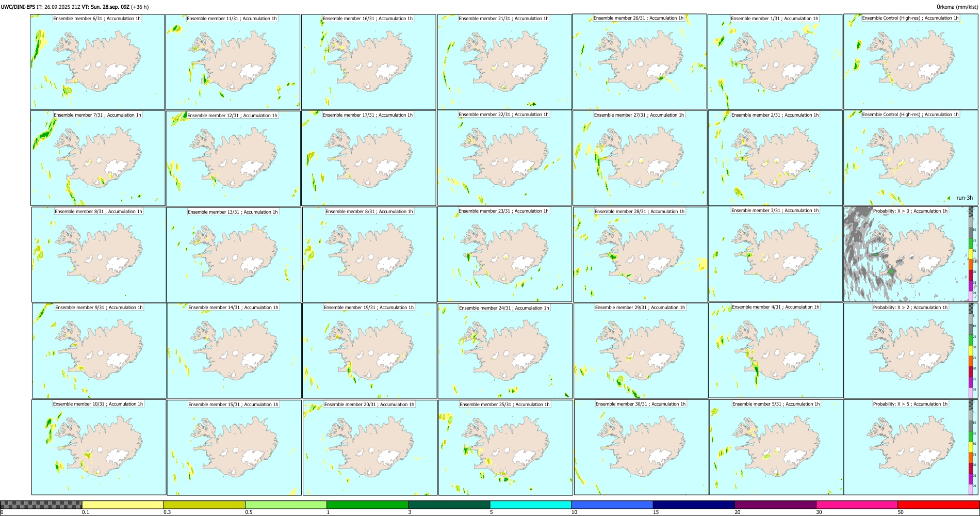Select the Probability X > 0 map panel
The image size is (980, 516).
910,254
